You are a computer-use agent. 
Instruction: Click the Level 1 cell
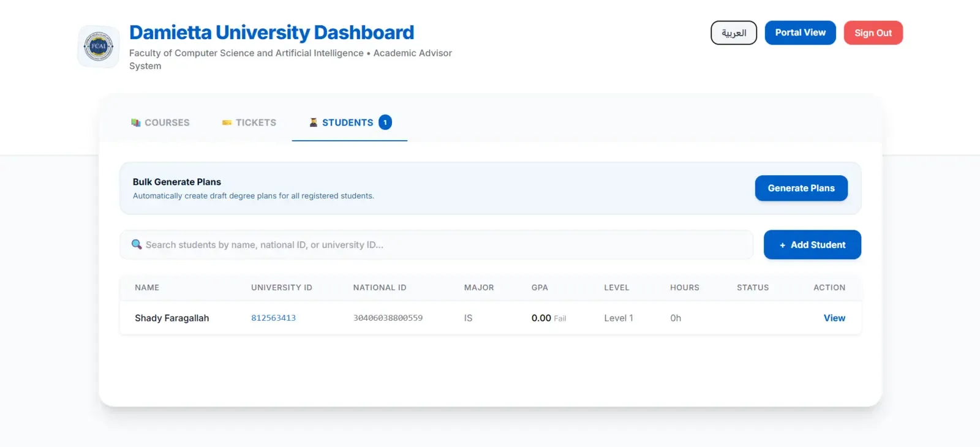click(x=619, y=318)
